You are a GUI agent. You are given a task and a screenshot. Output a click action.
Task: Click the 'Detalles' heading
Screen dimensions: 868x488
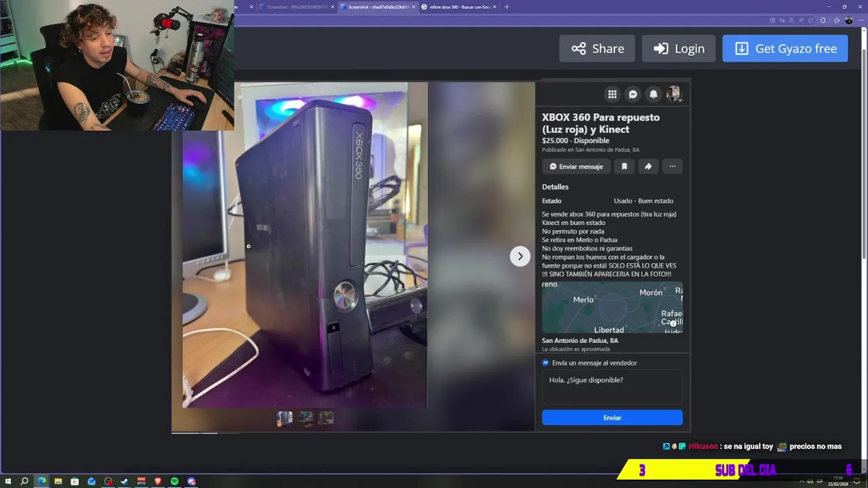555,186
